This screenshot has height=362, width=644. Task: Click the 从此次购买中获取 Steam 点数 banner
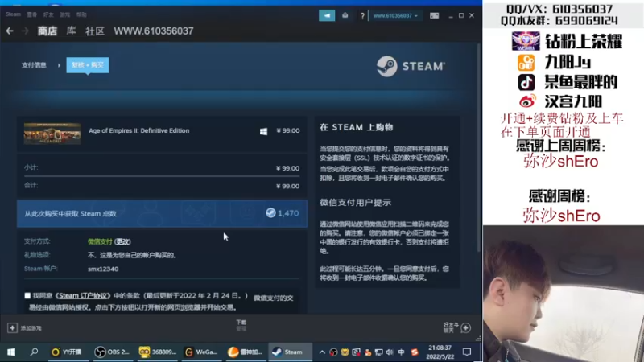[162, 213]
